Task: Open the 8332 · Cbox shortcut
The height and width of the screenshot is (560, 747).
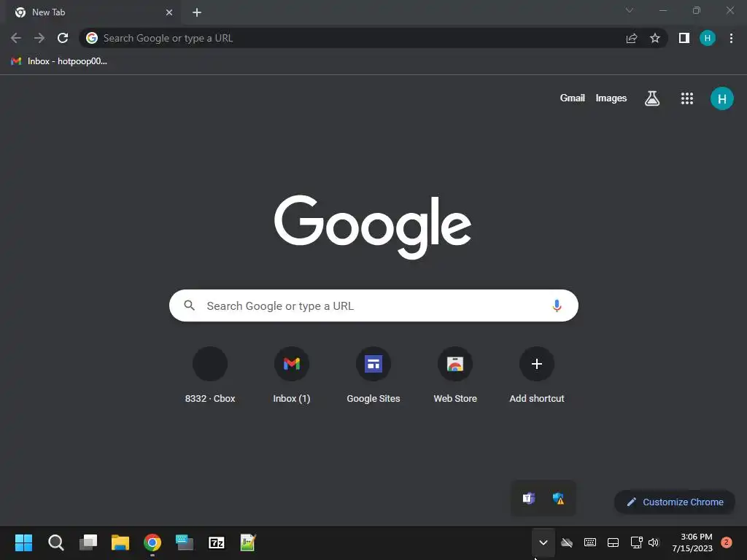Action: (210, 376)
